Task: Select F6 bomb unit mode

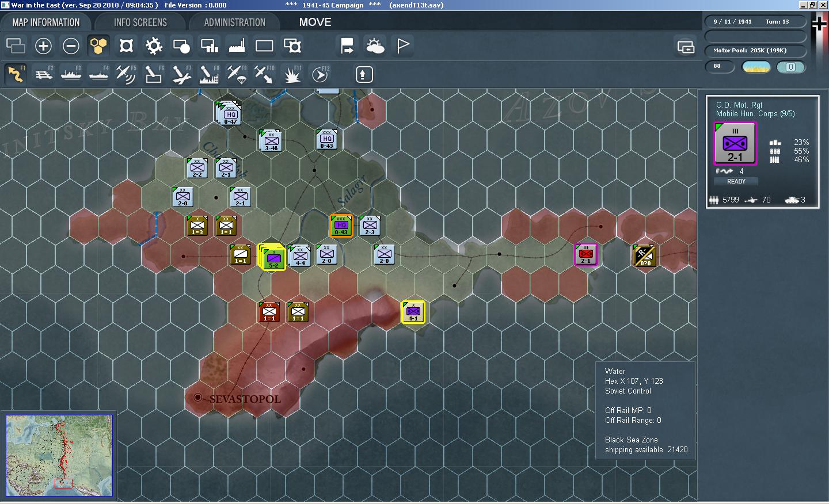Action: coord(154,74)
